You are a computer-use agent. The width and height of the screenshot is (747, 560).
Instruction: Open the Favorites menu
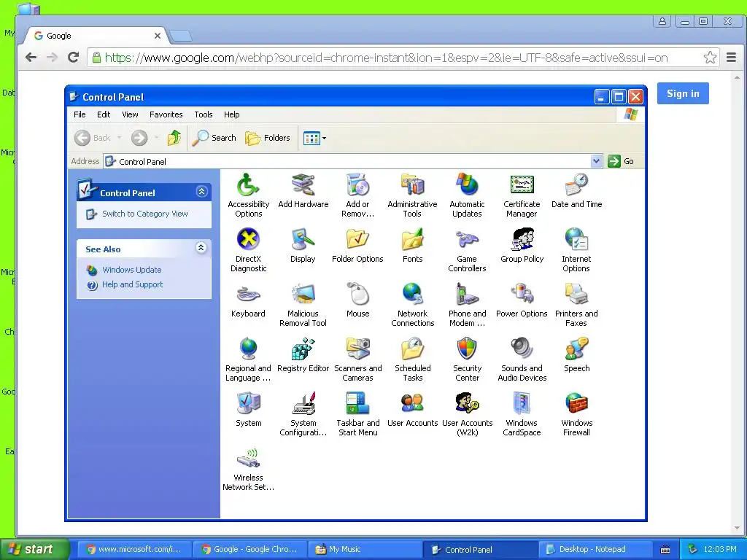[166, 114]
